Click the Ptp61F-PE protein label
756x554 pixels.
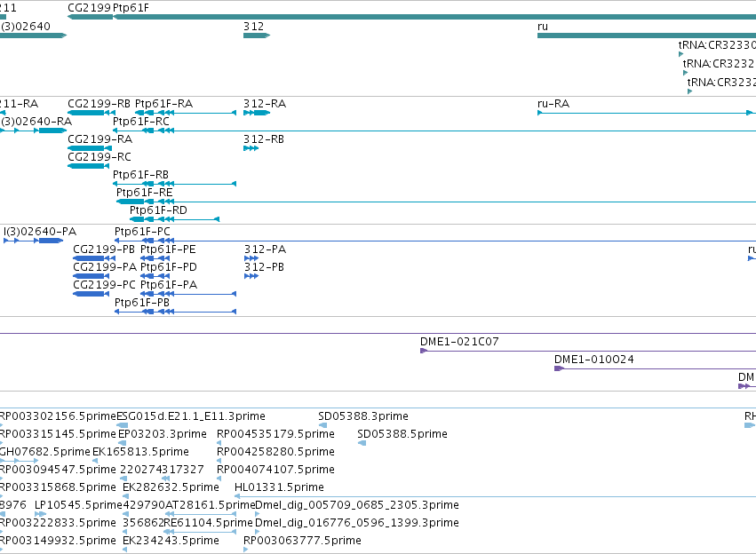click(x=168, y=249)
